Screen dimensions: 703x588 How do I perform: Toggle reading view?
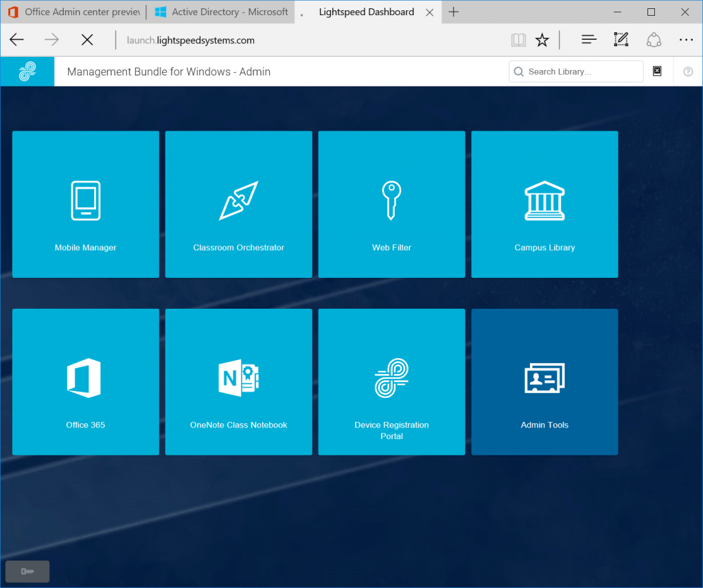pos(518,40)
